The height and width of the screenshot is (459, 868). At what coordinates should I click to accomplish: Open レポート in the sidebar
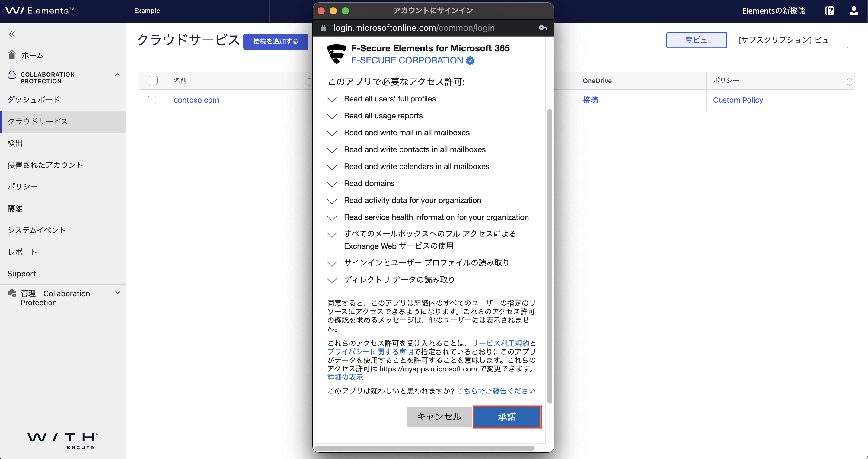point(22,252)
